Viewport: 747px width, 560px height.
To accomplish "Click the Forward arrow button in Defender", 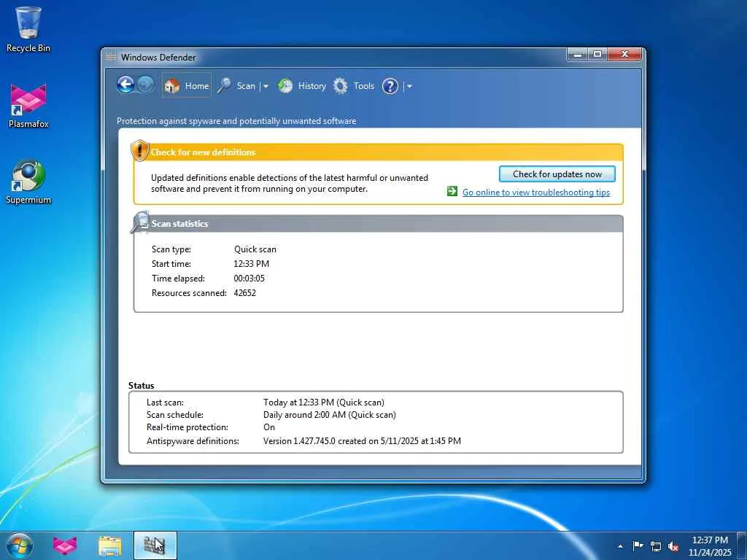I will coord(146,86).
